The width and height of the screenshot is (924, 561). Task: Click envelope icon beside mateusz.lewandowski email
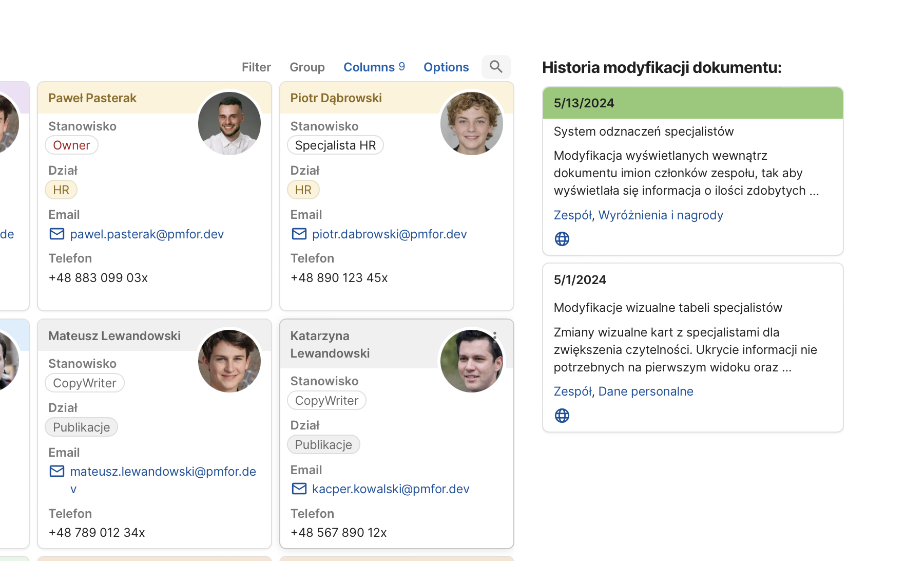point(57,472)
